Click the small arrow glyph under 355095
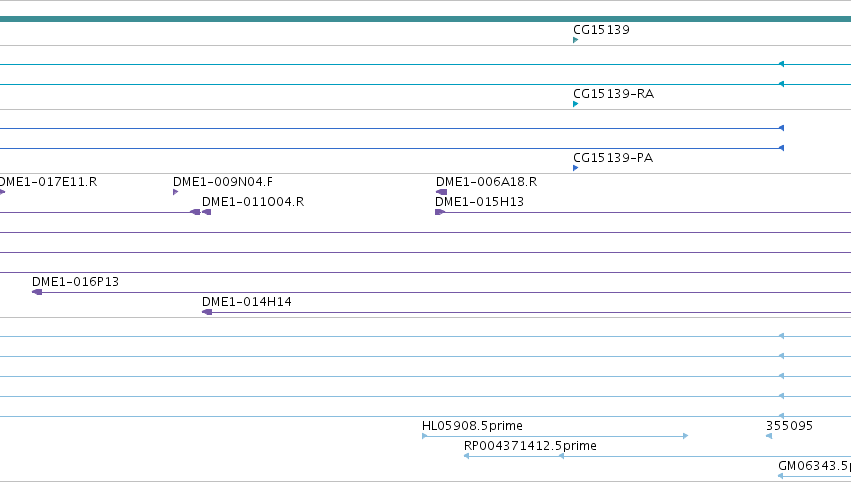 (769, 436)
